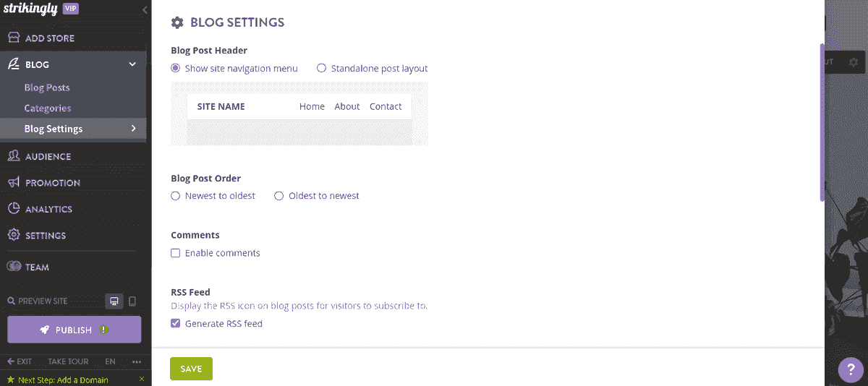This screenshot has height=386, width=868.
Task: Uncheck Generate RSS feed
Action: pyautogui.click(x=175, y=324)
